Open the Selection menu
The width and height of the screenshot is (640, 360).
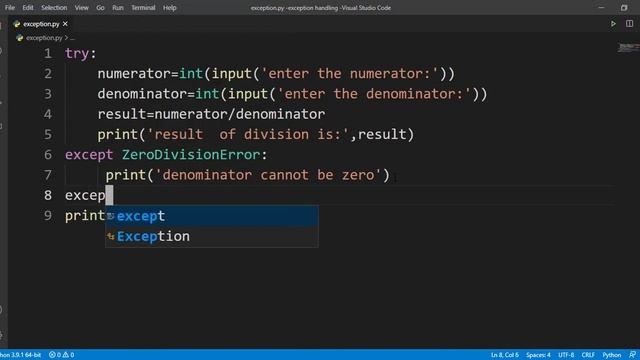coord(54,8)
